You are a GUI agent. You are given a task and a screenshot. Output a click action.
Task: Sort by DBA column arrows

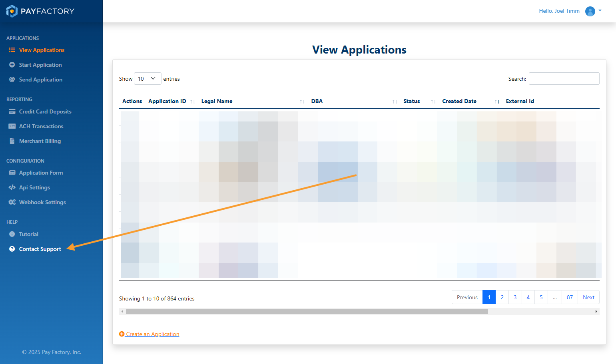pyautogui.click(x=395, y=101)
